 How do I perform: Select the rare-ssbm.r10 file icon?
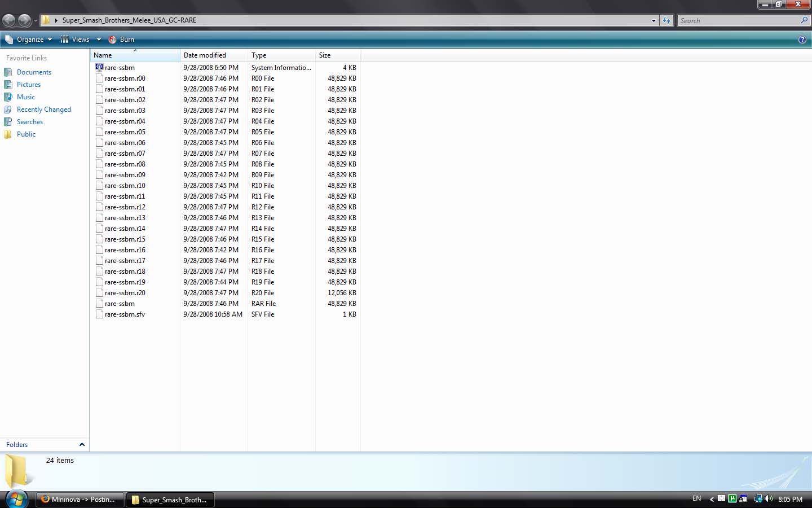pyautogui.click(x=99, y=186)
